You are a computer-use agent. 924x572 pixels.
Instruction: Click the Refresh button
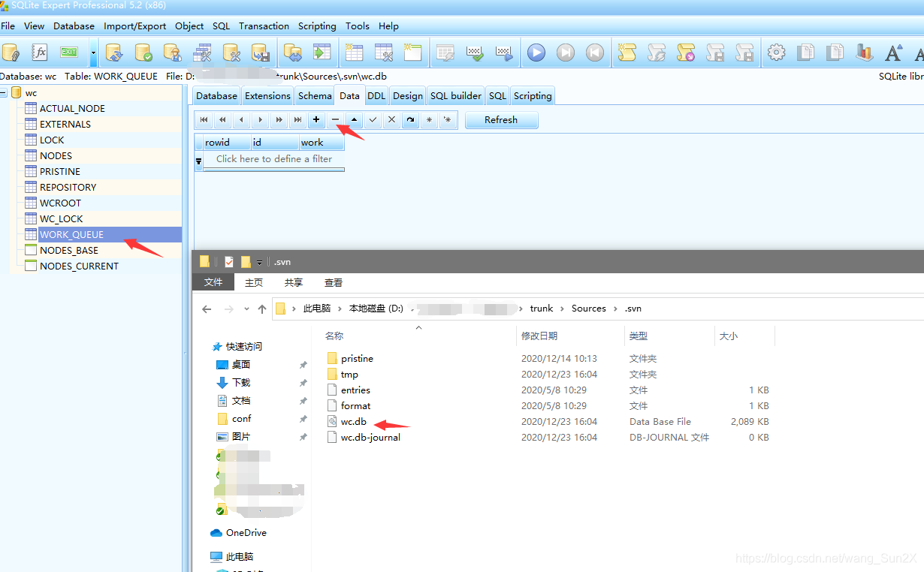(x=501, y=120)
